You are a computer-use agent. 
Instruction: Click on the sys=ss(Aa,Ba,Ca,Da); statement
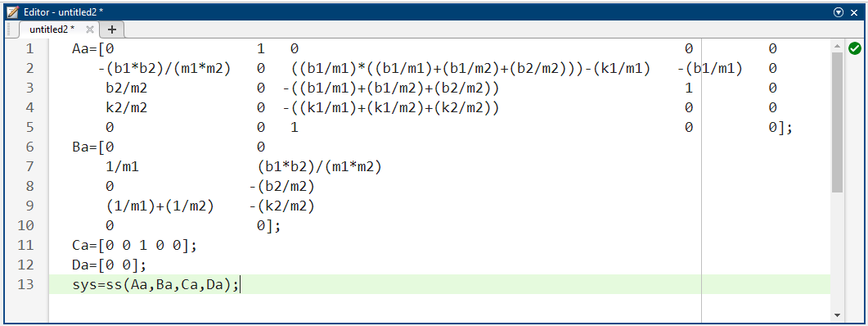tap(155, 285)
